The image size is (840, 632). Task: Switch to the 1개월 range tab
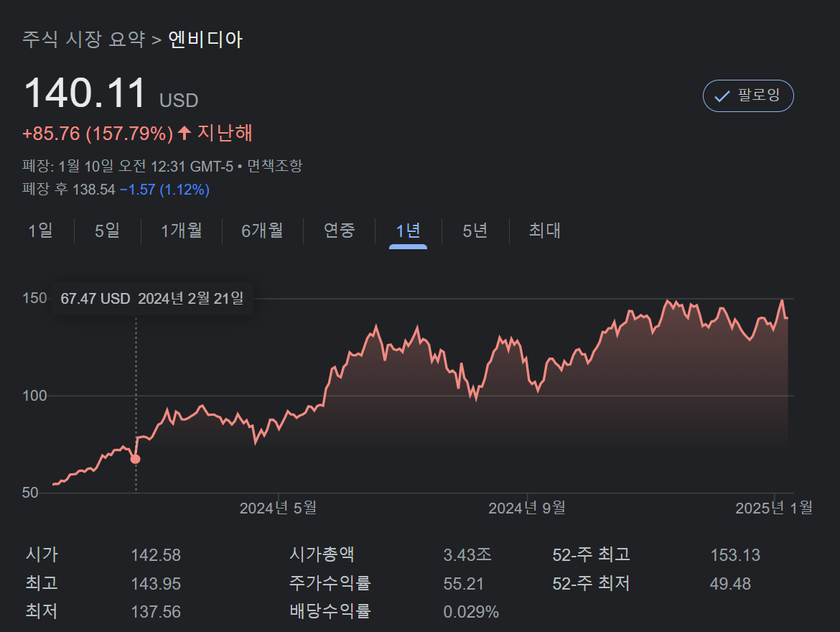(x=182, y=231)
